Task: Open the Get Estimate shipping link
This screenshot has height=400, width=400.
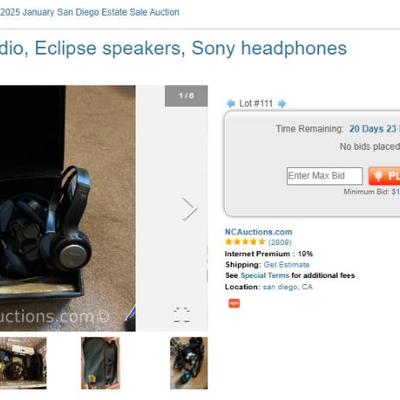Action: coord(287,265)
